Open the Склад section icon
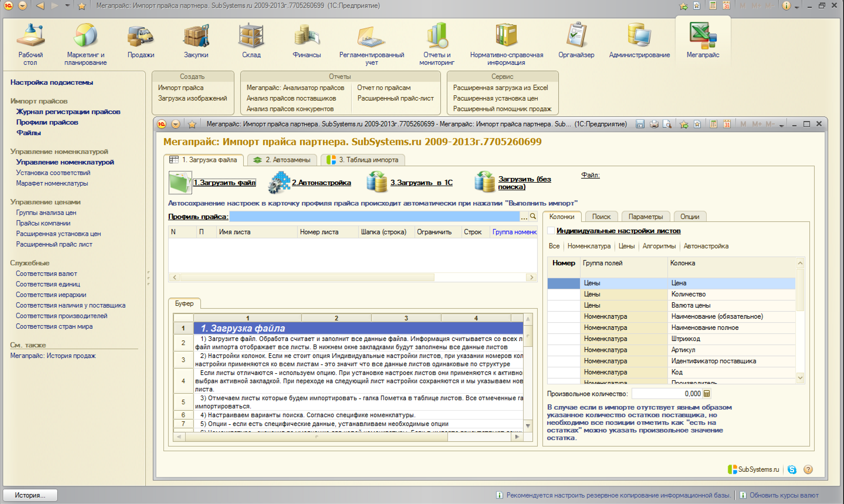The image size is (844, 504). pyautogui.click(x=251, y=36)
